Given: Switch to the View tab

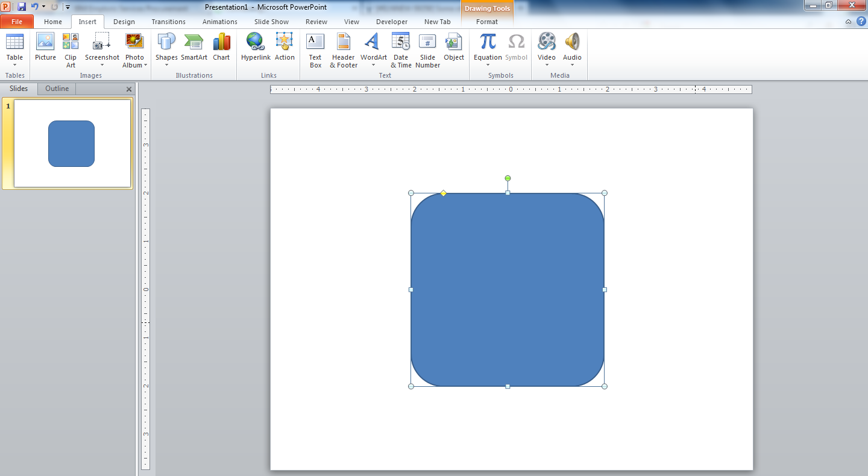Looking at the screenshot, I should (352, 22).
